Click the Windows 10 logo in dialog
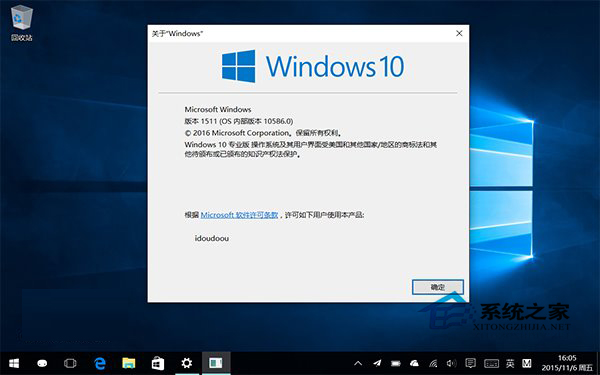Viewport: 600px width, 375px height. pyautogui.click(x=313, y=66)
